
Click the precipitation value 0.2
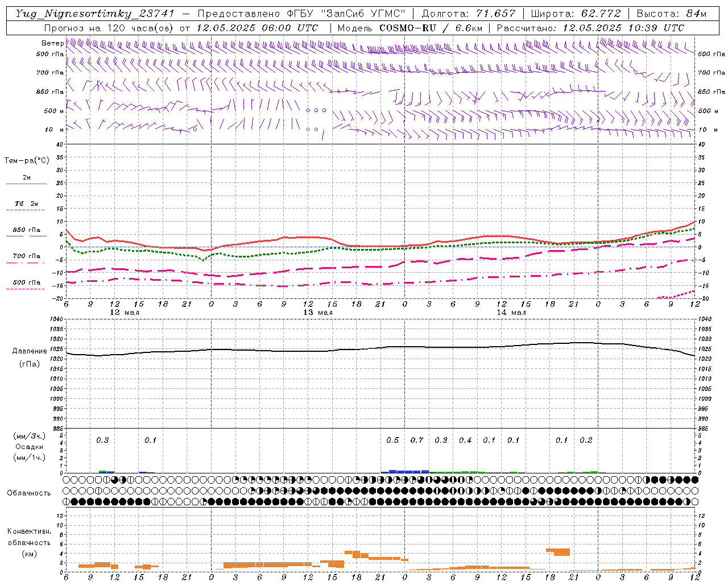click(586, 440)
